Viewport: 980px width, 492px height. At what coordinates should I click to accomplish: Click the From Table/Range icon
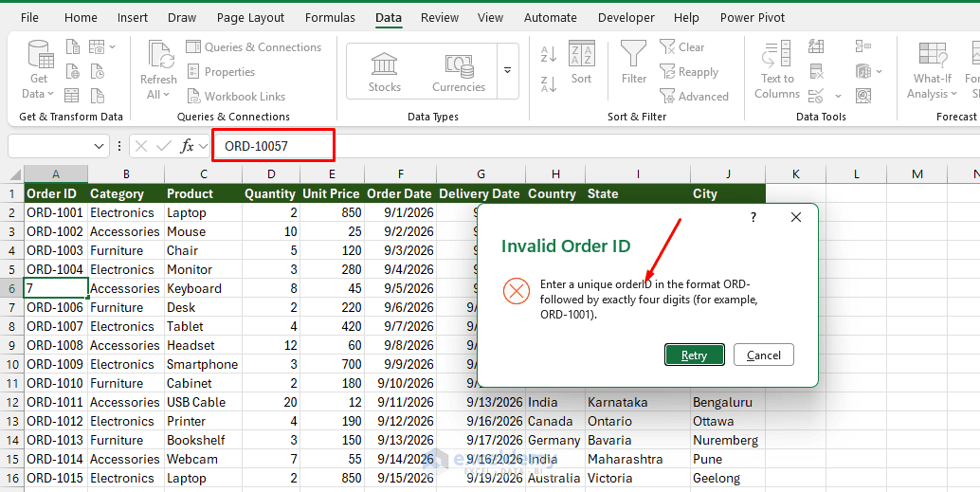[73, 96]
